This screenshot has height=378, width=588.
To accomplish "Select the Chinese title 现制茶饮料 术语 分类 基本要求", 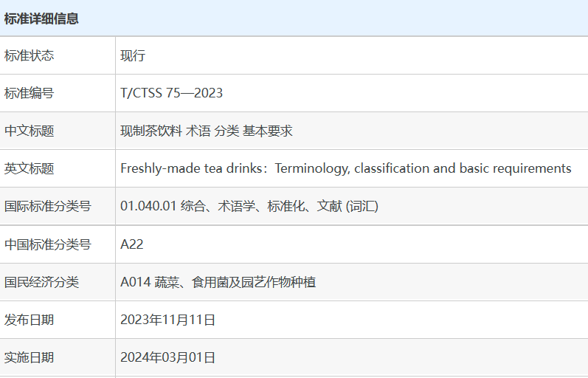I will (207, 131).
